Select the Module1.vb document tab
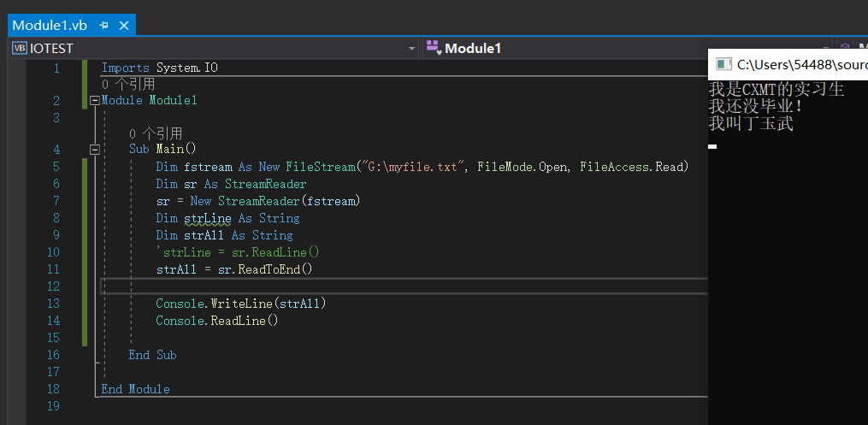868x425 pixels. pos(50,26)
